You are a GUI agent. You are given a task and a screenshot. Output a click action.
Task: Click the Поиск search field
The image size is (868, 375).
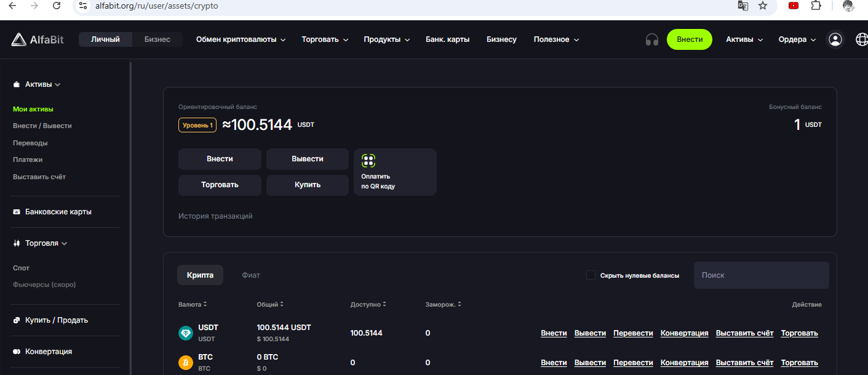pos(761,275)
